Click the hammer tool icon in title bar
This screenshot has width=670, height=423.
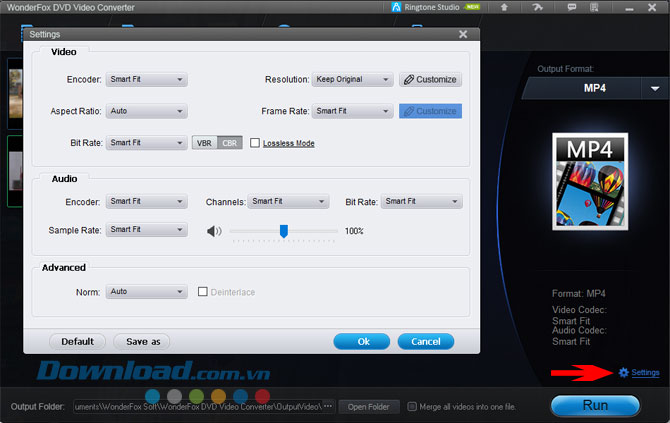point(538,7)
